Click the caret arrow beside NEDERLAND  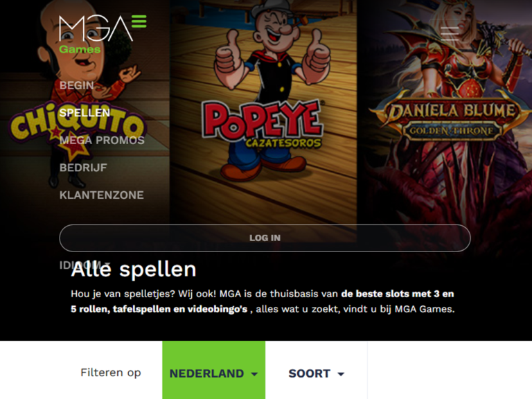click(x=254, y=374)
